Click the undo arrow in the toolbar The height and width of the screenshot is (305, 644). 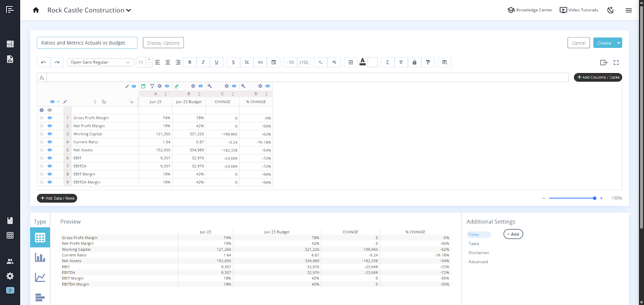[43, 62]
